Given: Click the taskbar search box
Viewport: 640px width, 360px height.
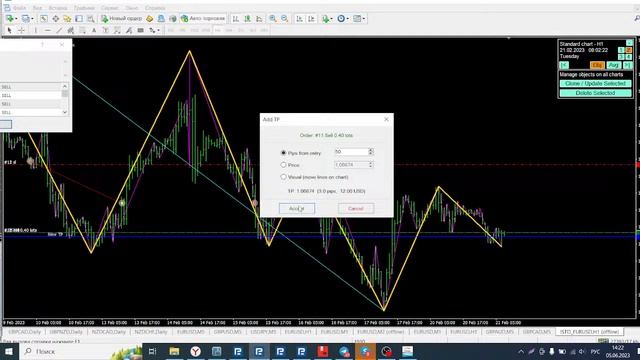Looking at the screenshot, I should pos(80,351).
